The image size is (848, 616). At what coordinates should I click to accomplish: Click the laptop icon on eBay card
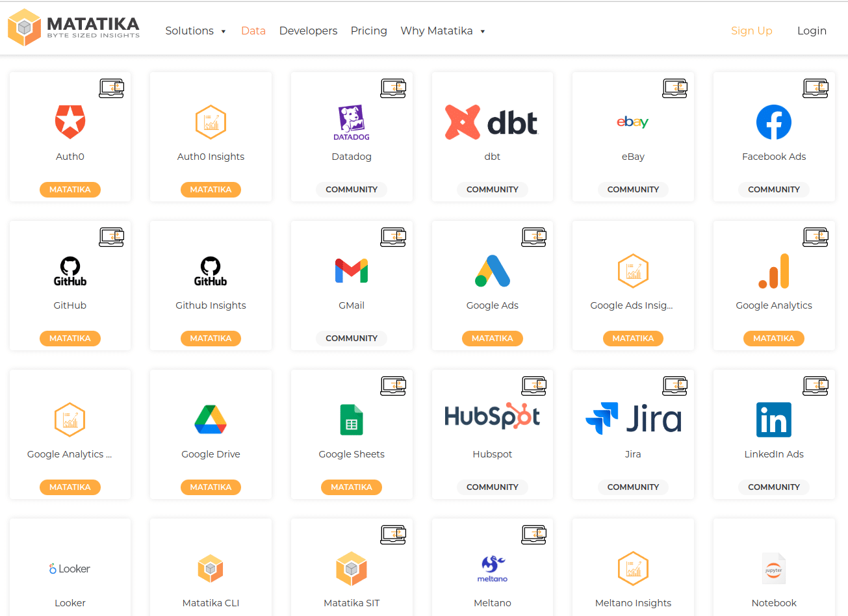pyautogui.click(x=675, y=88)
